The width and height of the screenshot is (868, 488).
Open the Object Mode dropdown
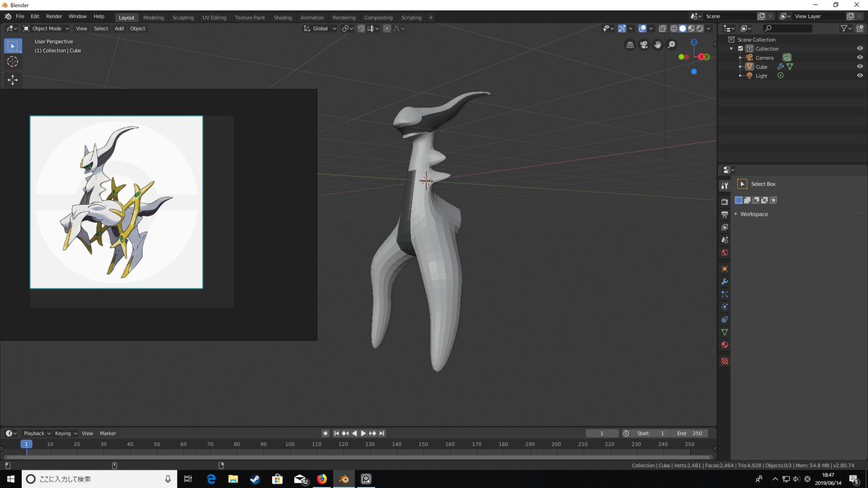[46, 28]
